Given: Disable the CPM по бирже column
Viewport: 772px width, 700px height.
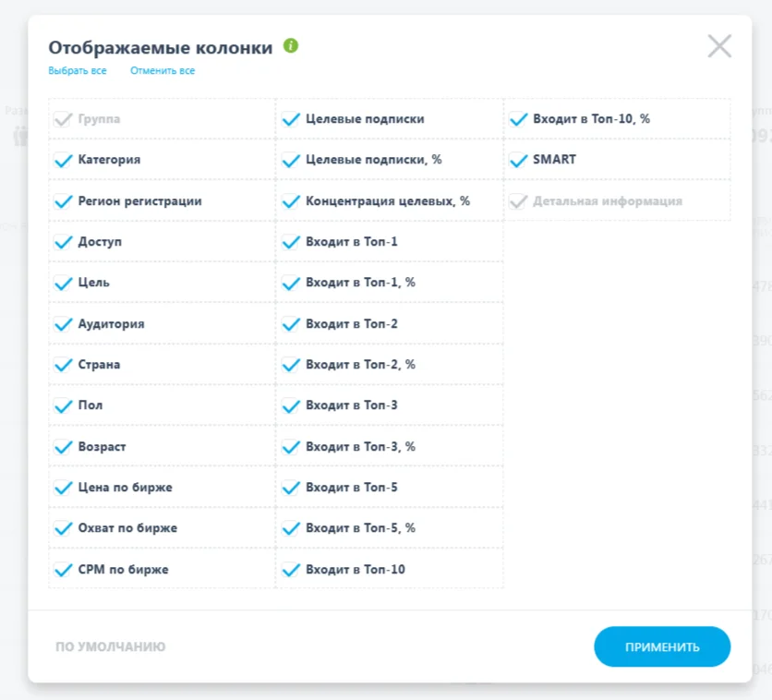Looking at the screenshot, I should point(63,570).
